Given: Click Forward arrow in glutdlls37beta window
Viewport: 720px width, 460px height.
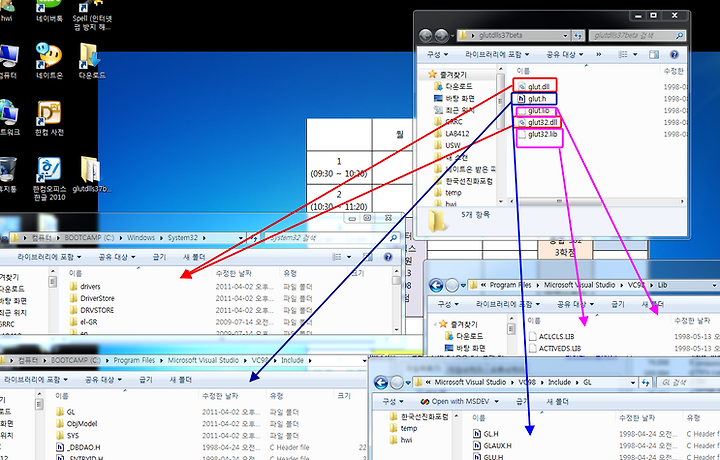Looking at the screenshot, I should [441, 35].
